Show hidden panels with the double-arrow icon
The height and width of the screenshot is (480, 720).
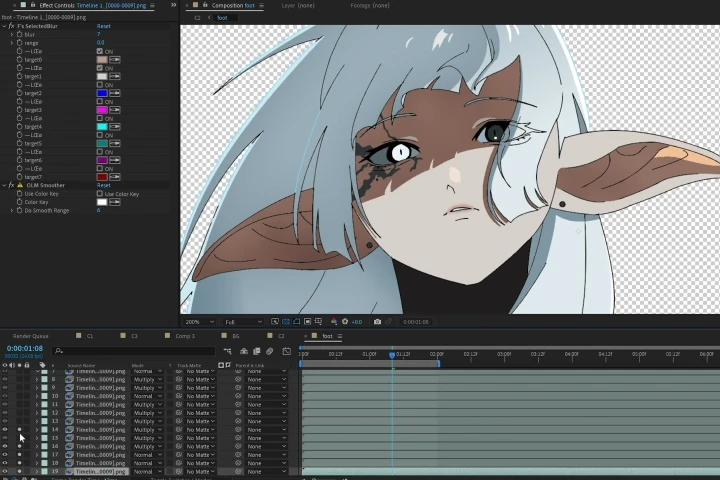[174, 5]
